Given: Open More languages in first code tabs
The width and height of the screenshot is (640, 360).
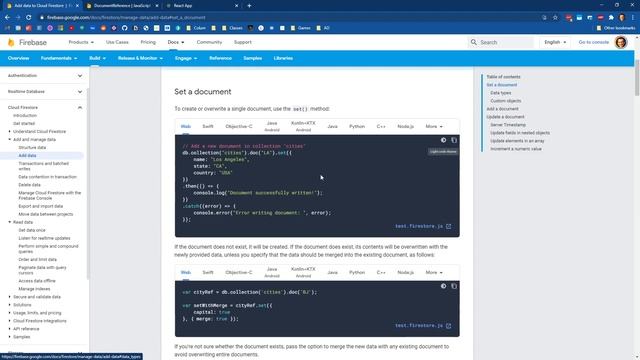Looking at the screenshot, I should tap(433, 127).
